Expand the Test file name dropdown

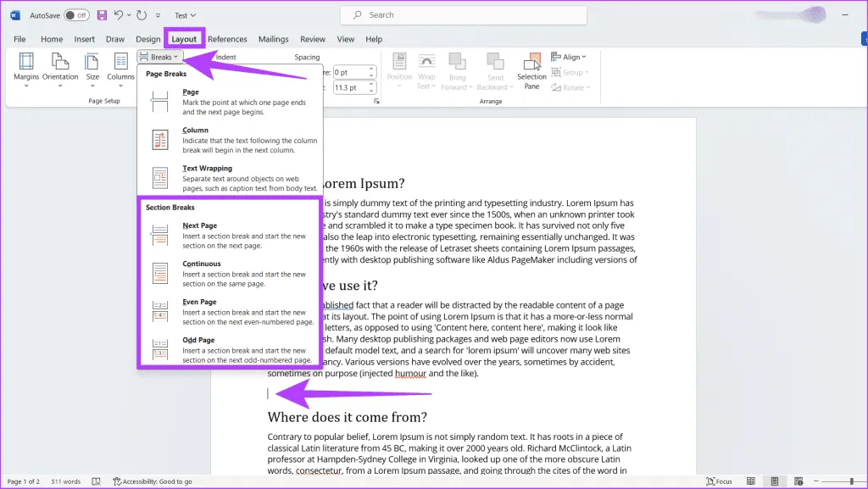185,15
